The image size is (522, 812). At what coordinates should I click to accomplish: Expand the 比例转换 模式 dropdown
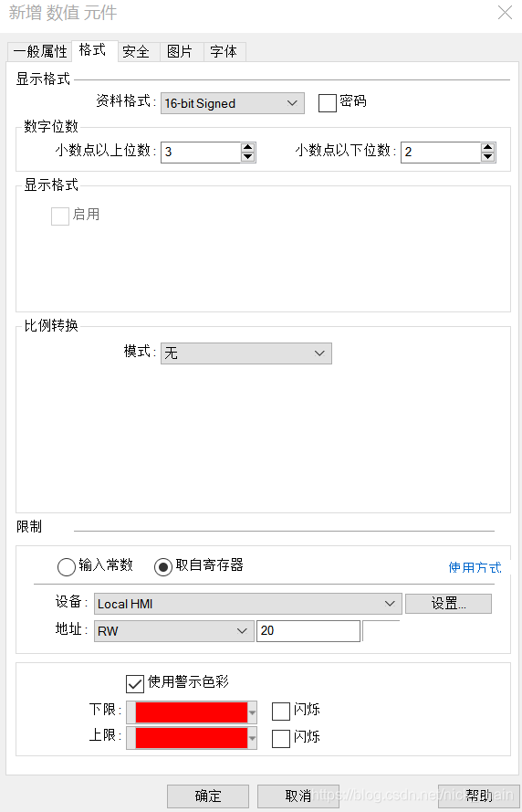(x=246, y=353)
